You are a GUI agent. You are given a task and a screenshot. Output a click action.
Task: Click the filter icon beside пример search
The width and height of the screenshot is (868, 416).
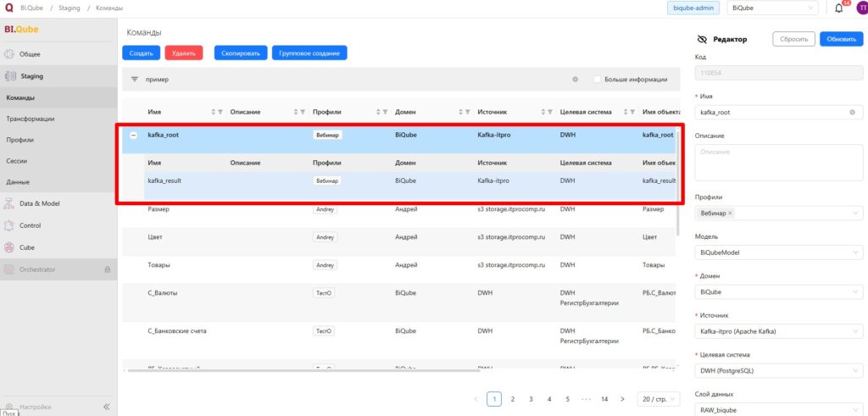[134, 80]
